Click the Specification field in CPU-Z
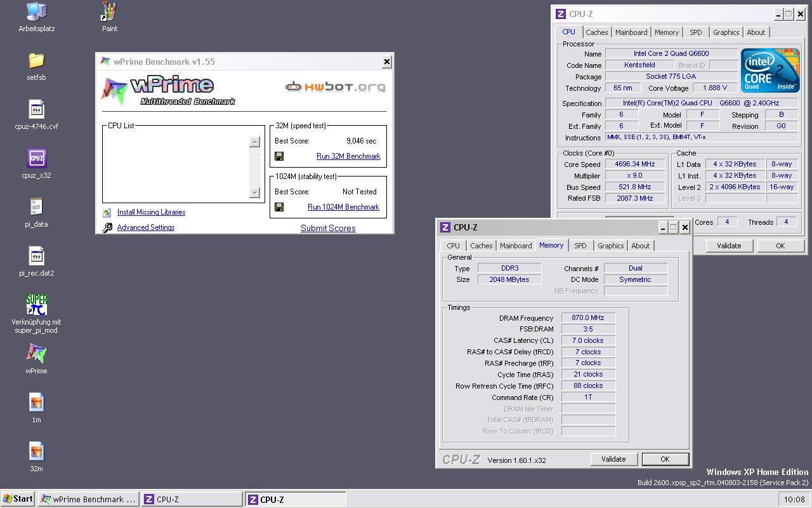This screenshot has height=508, width=812. pos(702,103)
